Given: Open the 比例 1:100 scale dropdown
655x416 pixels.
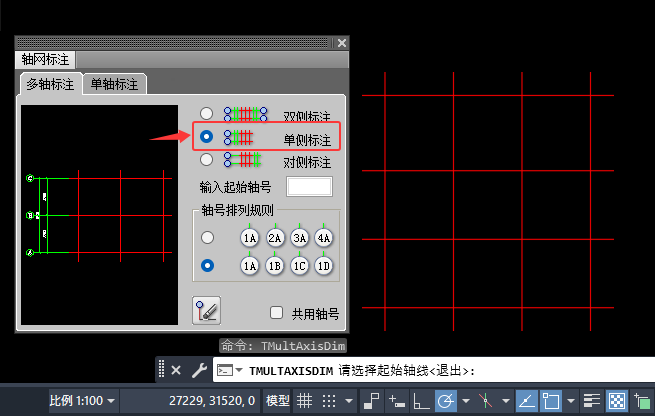Looking at the screenshot, I should pyautogui.click(x=82, y=401).
